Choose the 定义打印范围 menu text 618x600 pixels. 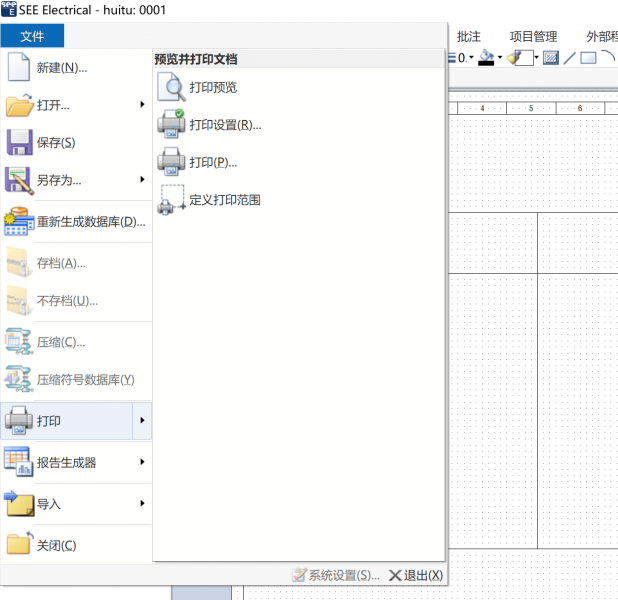coord(225,200)
